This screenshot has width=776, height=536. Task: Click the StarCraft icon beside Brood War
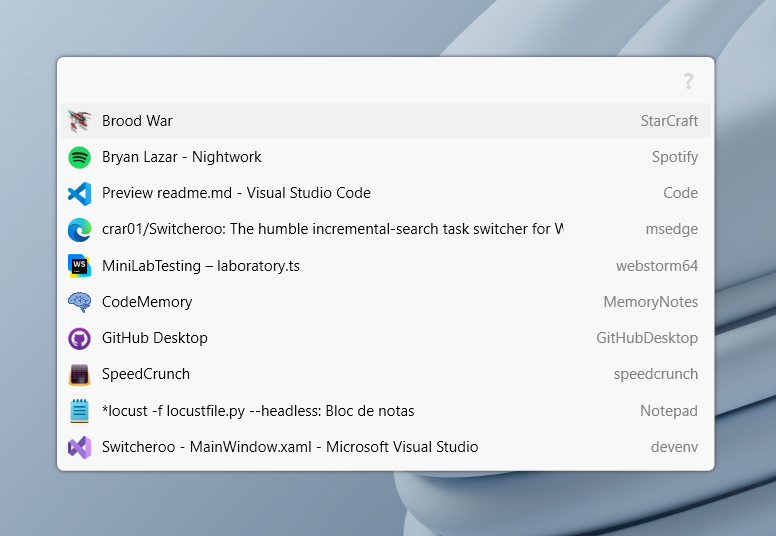pyautogui.click(x=79, y=121)
